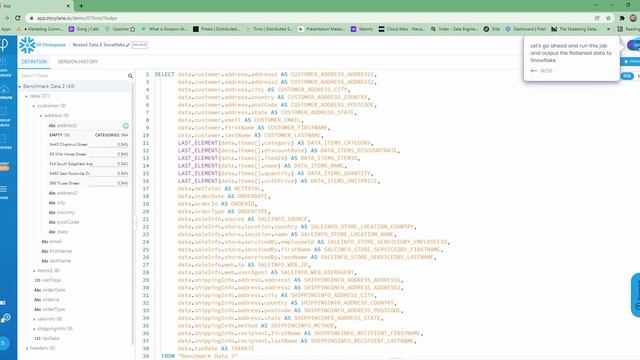The image size is (640, 360).
Task: Collapse the Benchmark Data 2 (43) node
Action: click(20, 87)
